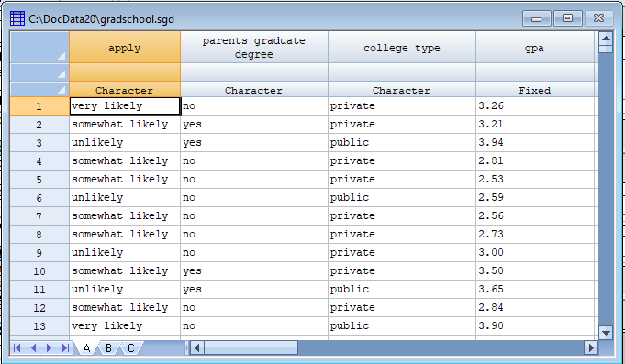This screenshot has width=625, height=364.
Task: Go to next sheet navigation arrow
Action: point(49,348)
